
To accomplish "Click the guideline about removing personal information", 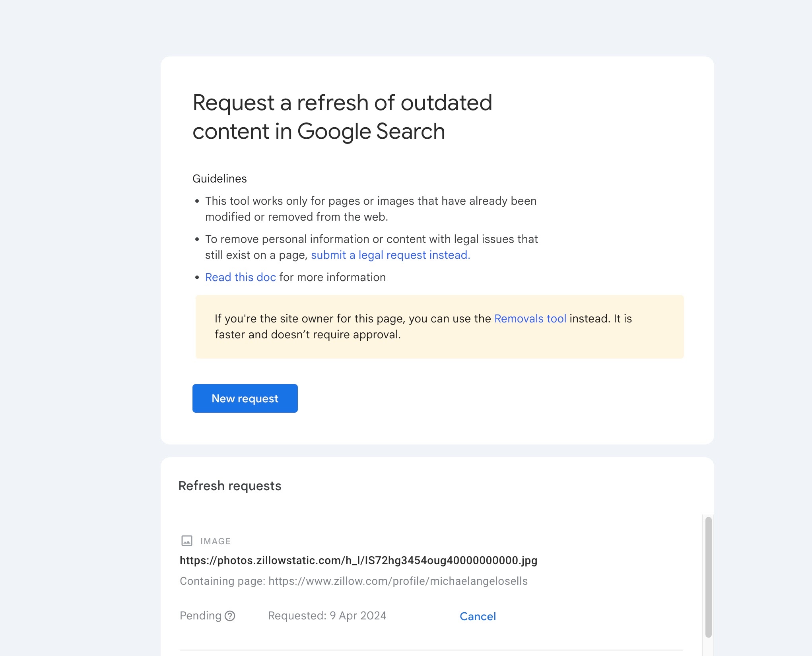I will 371,239.
